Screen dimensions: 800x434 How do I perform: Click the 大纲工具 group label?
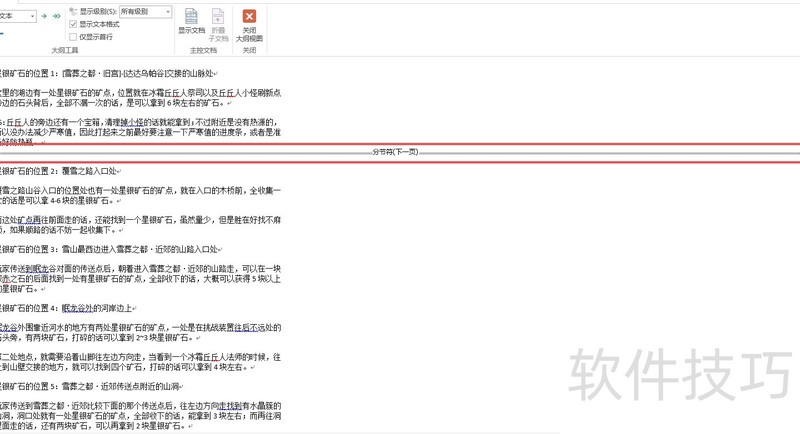coord(65,50)
